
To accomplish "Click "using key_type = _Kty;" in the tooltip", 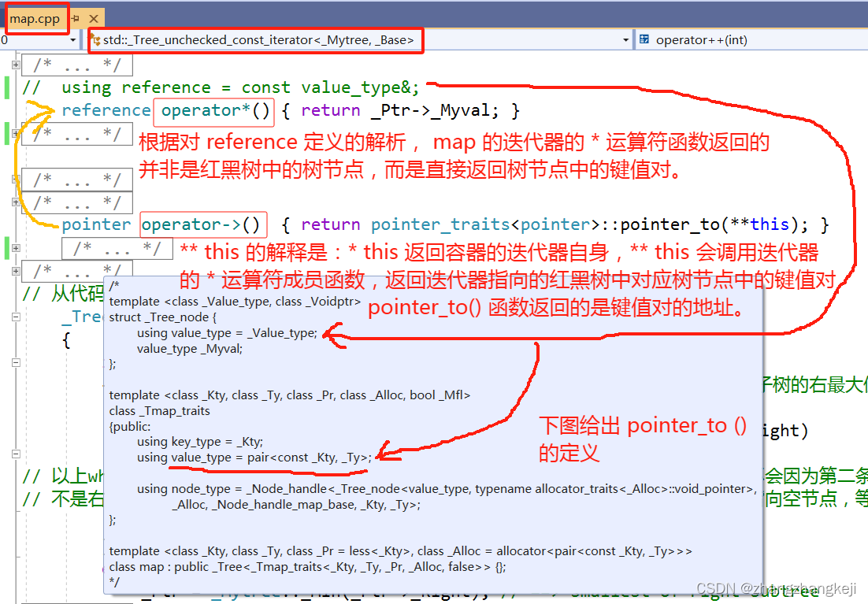I will 200,442.
